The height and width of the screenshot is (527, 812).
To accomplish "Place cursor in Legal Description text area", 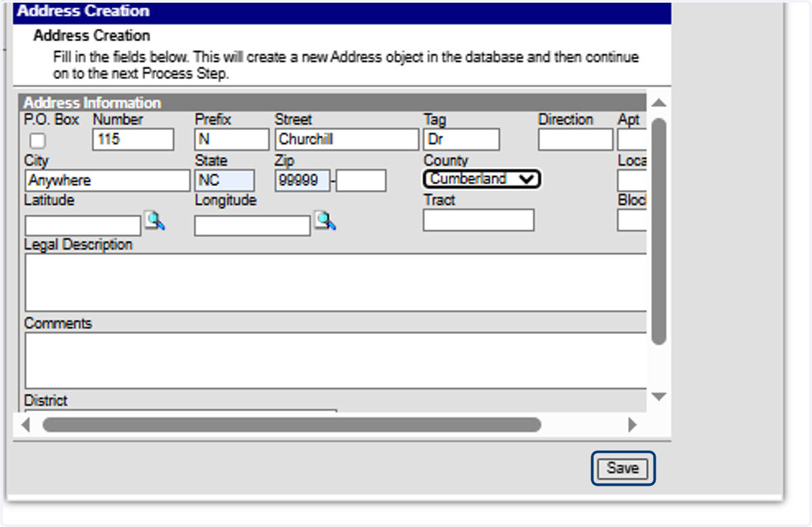I will click(336, 282).
